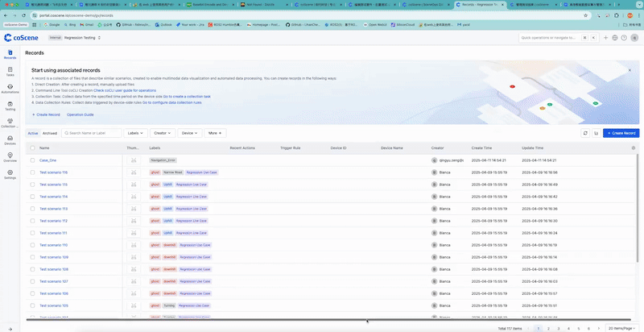The height and width of the screenshot is (332, 644).
Task: Select the Test scenario 116 checkbox
Action: tap(32, 172)
